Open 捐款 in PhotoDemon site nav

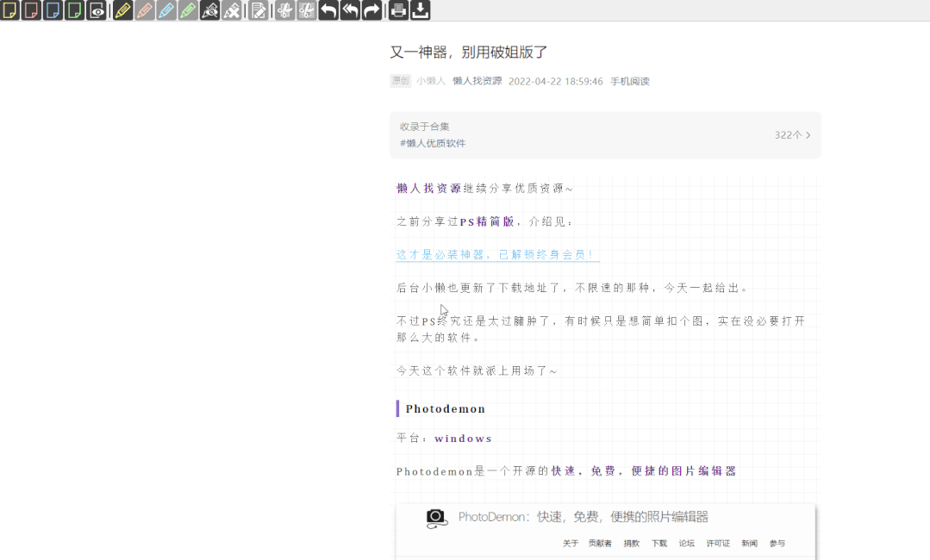tap(631, 544)
